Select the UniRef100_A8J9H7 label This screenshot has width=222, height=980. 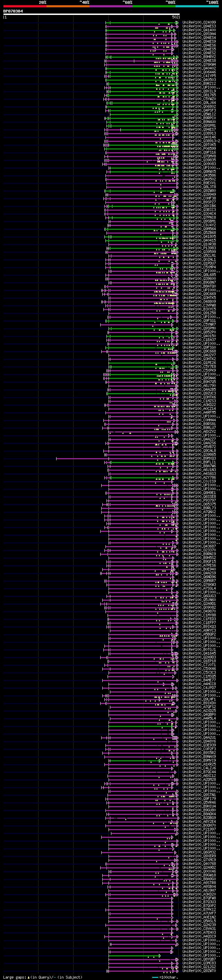pos(199,890)
